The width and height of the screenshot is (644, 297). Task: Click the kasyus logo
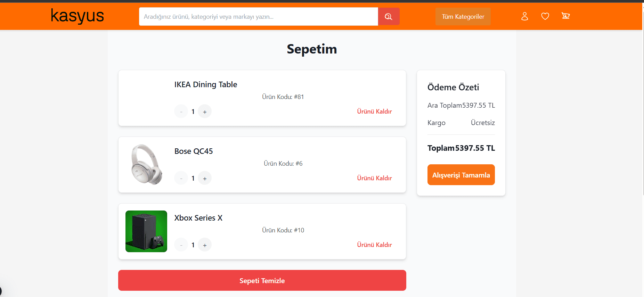[x=77, y=16]
